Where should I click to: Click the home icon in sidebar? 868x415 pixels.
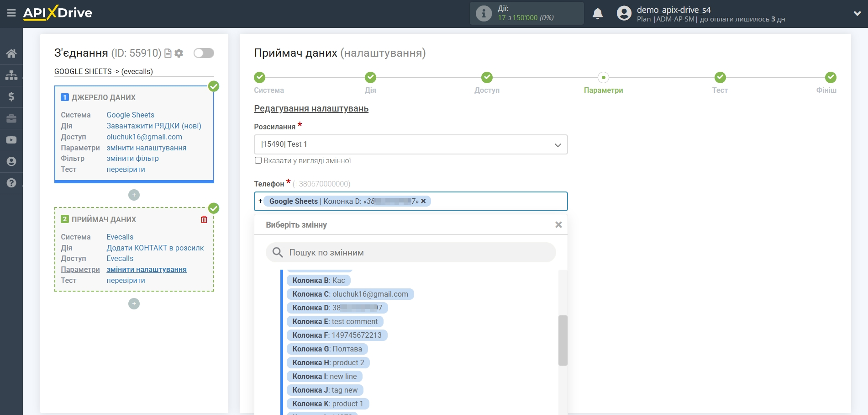point(11,53)
